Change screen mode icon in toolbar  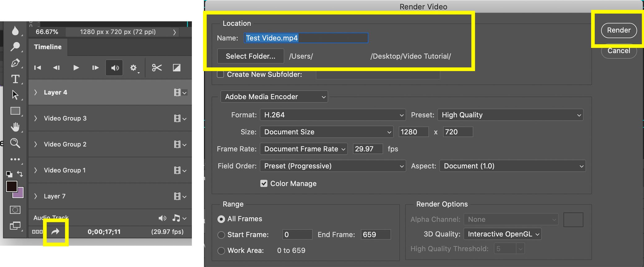[15, 226]
